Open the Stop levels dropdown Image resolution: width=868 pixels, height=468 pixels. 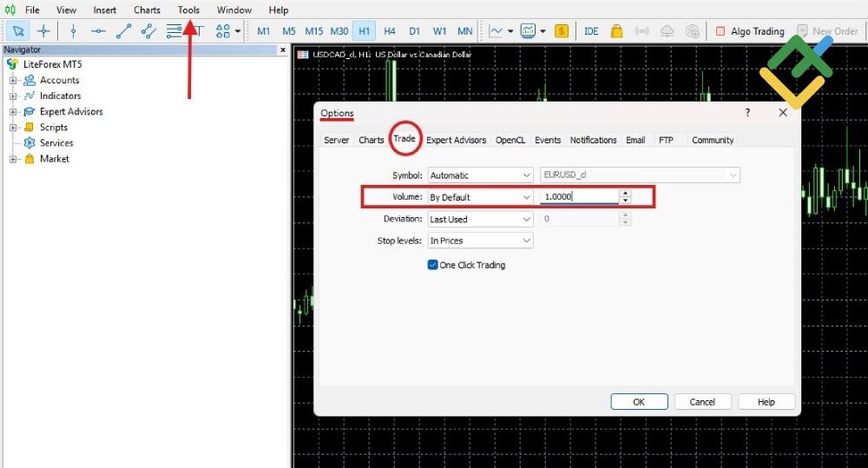click(480, 241)
